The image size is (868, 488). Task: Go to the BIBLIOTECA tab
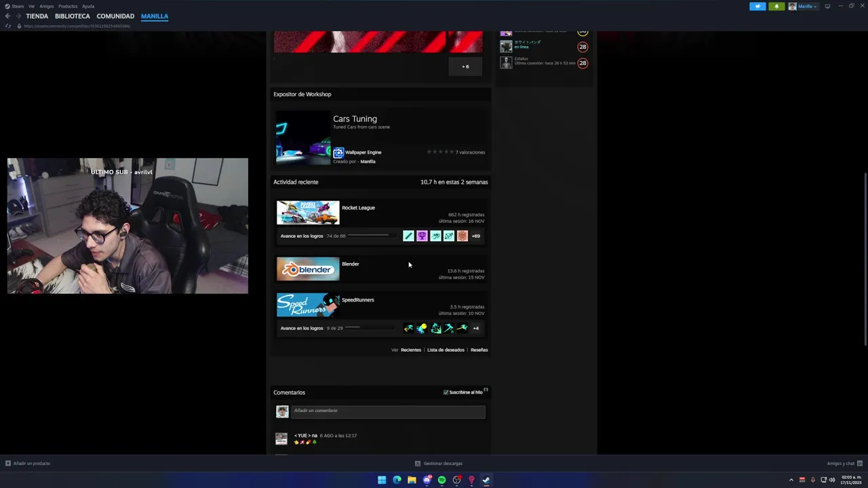[73, 16]
